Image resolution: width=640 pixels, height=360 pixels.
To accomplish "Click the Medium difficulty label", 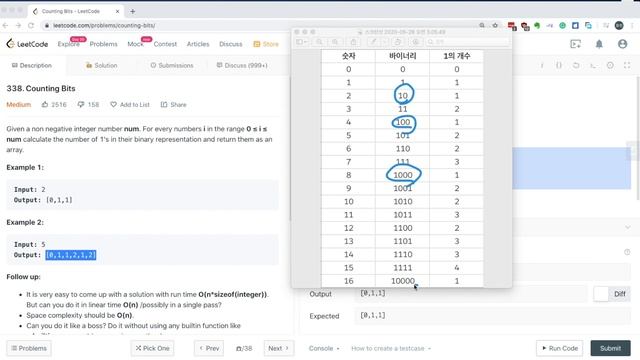I will 18,104.
